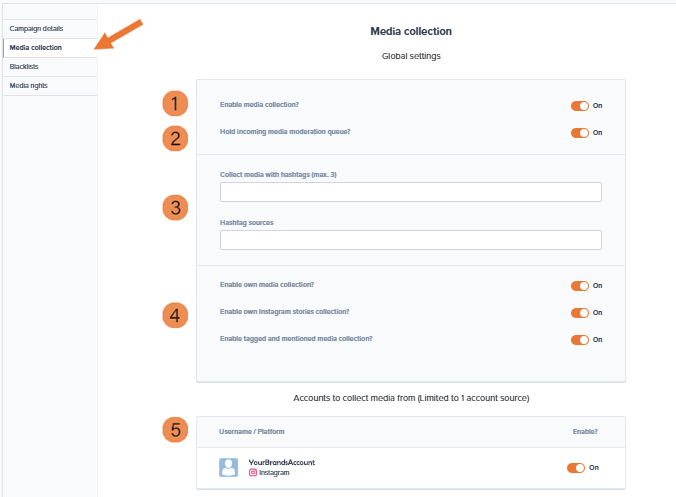Image resolution: width=676 pixels, height=497 pixels.
Task: Turn off own Instagram stories collection
Action: point(579,312)
